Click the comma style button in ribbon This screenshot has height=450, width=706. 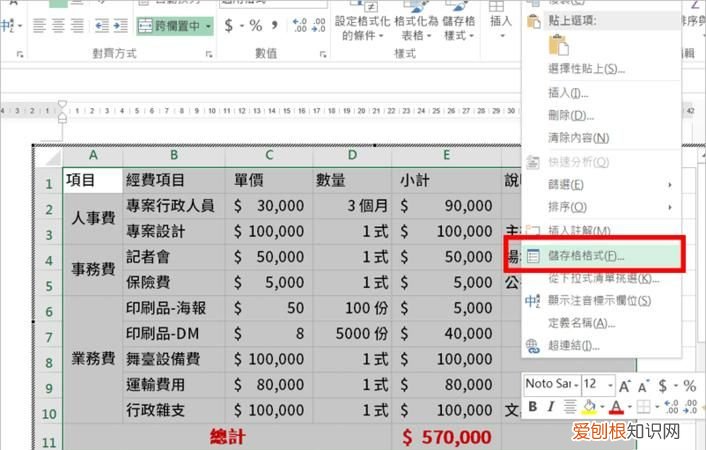275,25
